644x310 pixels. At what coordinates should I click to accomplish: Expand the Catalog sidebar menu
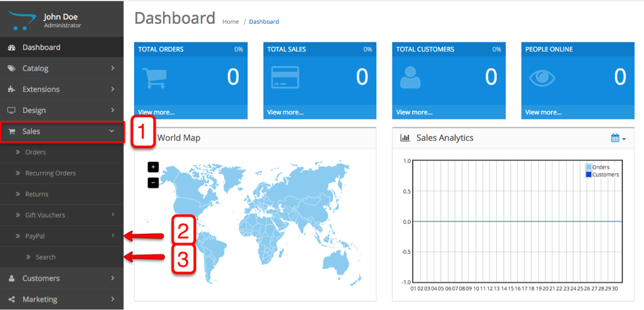61,68
